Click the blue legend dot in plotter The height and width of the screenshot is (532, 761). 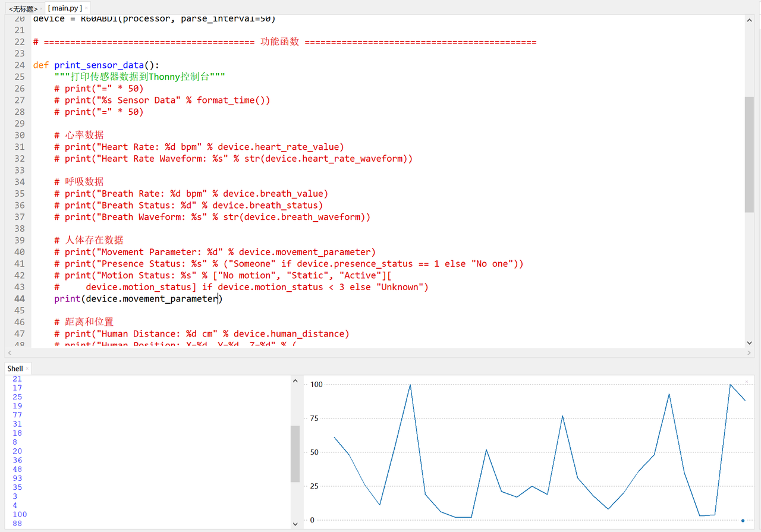pyautogui.click(x=743, y=521)
